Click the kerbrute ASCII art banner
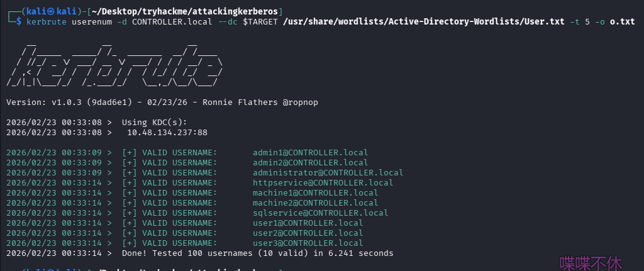Image resolution: width=644 pixels, height=271 pixels. 113,65
